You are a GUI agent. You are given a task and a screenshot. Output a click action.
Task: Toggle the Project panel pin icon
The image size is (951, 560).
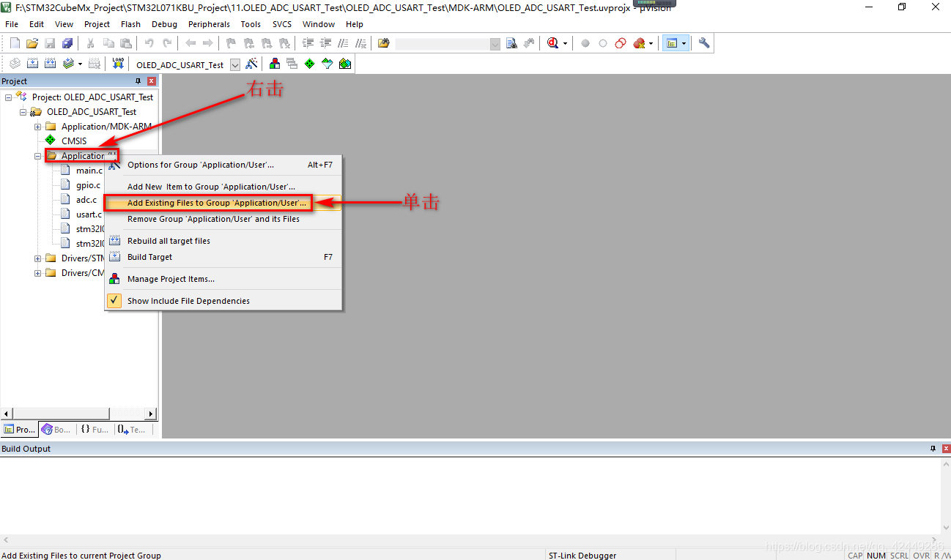[138, 81]
